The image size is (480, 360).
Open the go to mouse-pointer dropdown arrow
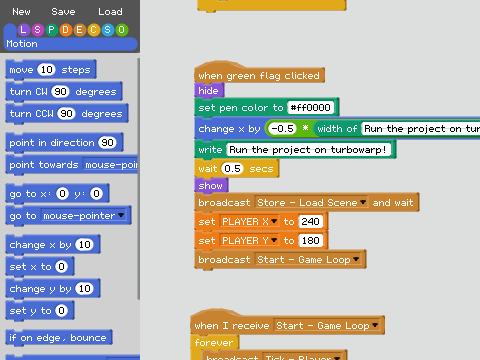(121, 215)
